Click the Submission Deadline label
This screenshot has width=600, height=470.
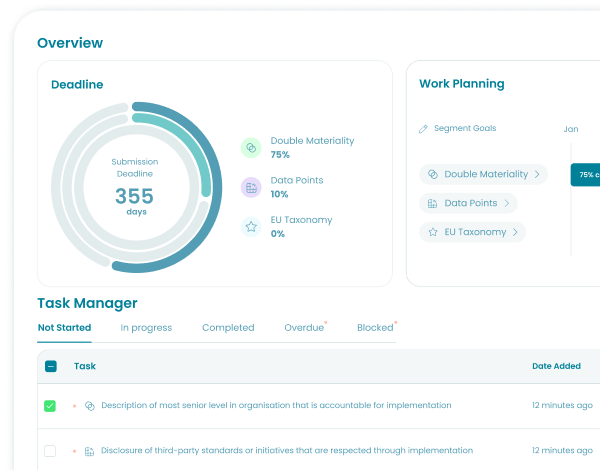pyautogui.click(x=135, y=168)
